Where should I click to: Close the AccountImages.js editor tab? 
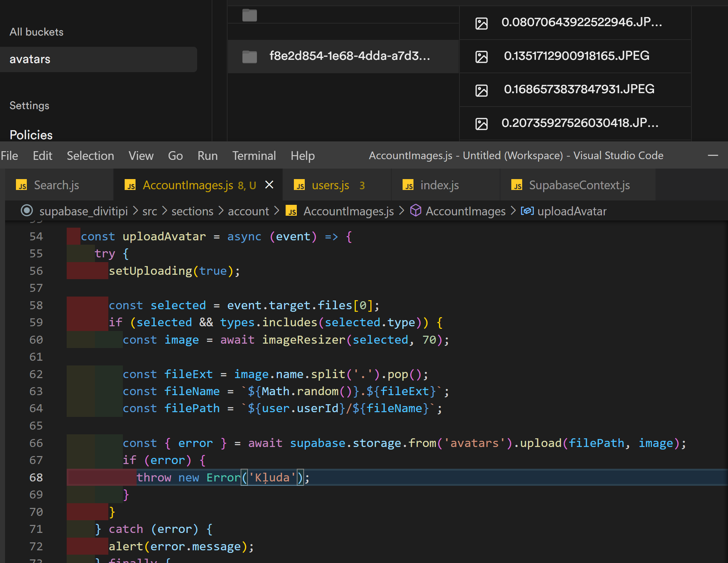[x=269, y=185]
